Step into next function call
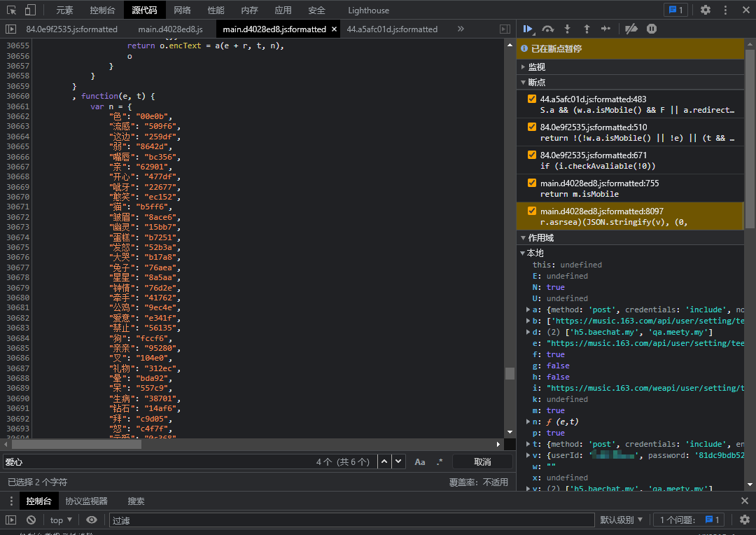 click(x=568, y=29)
